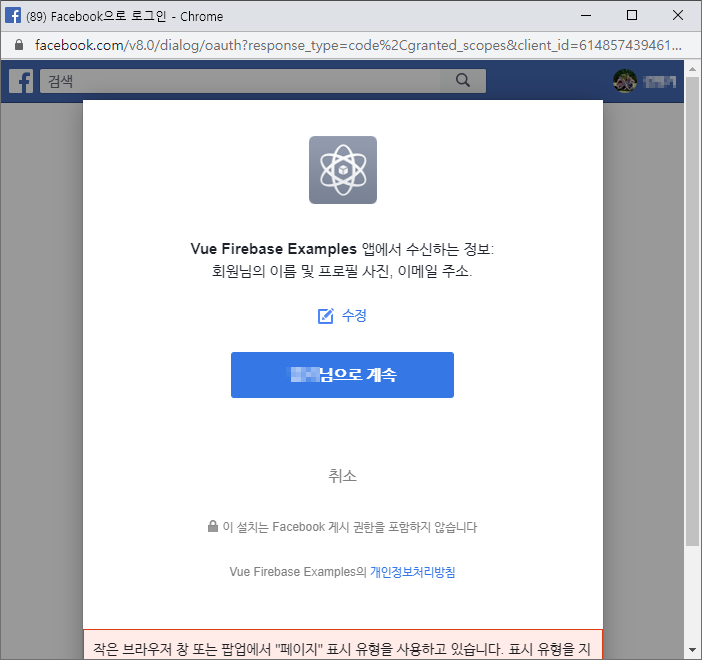702x660 pixels.
Task: Maximize the Chrome popup window
Action: (632, 15)
